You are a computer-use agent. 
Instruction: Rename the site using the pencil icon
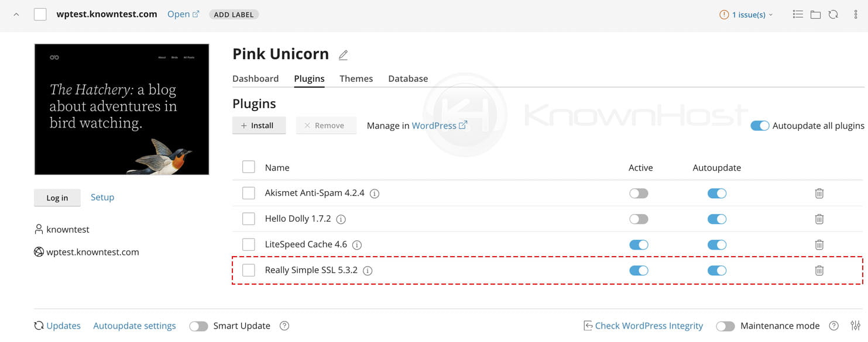point(343,54)
